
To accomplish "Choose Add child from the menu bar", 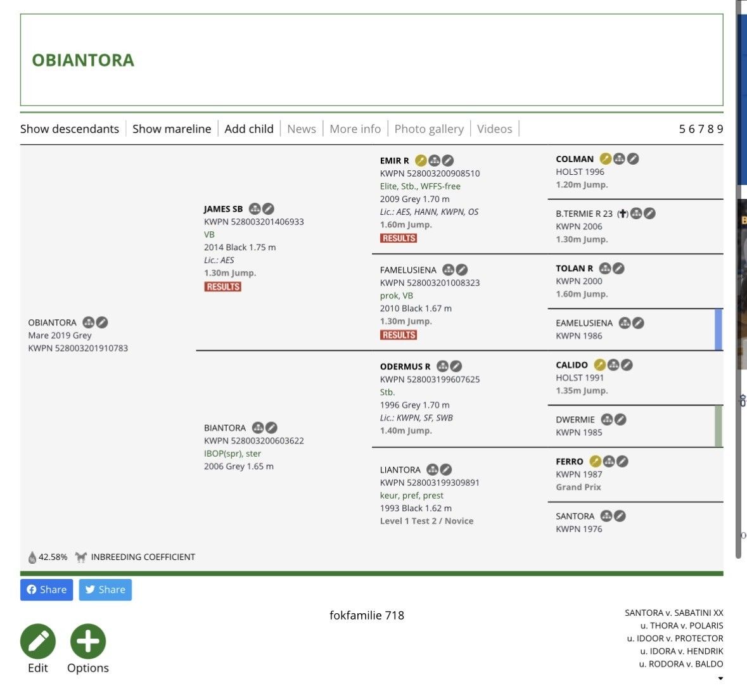I will point(249,129).
